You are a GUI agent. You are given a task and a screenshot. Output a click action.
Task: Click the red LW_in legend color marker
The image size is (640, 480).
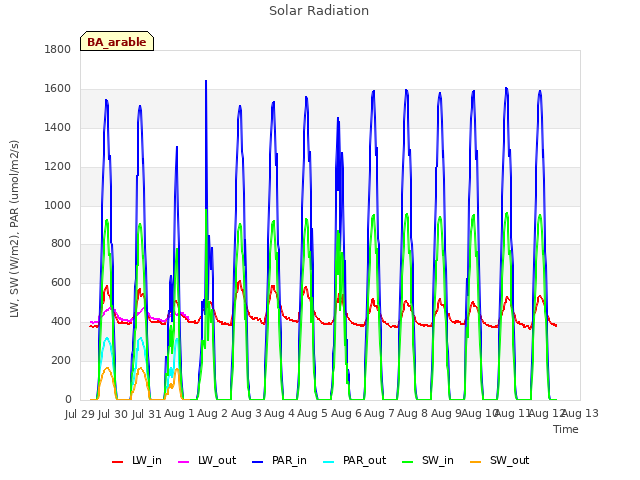(x=118, y=462)
